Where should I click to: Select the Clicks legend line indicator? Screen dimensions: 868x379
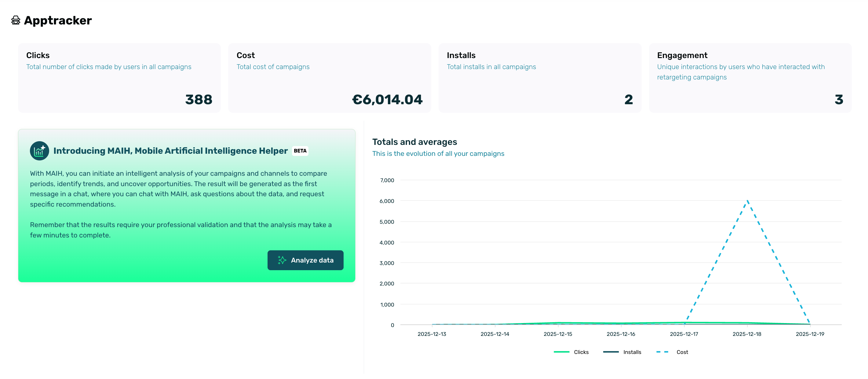(562, 352)
